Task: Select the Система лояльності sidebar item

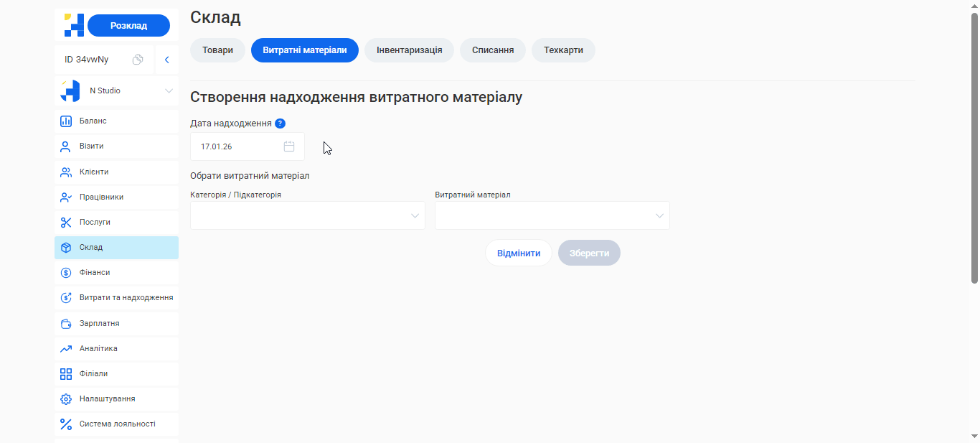Action: 116,424
